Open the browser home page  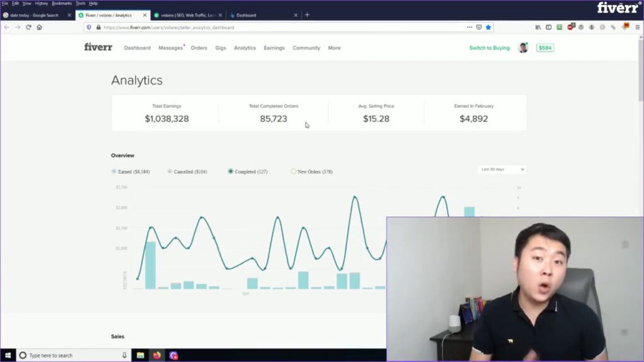pyautogui.click(x=39, y=27)
